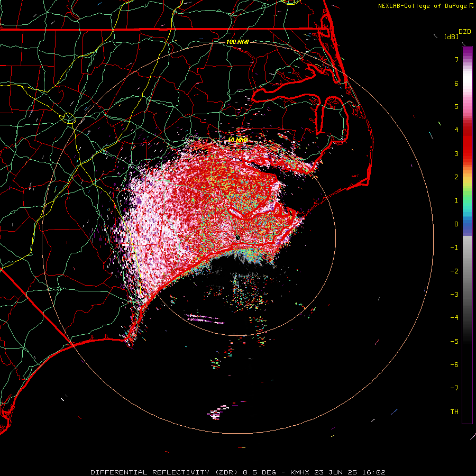Click the -7 value on color scale
The image size is (476, 476).
click(454, 388)
